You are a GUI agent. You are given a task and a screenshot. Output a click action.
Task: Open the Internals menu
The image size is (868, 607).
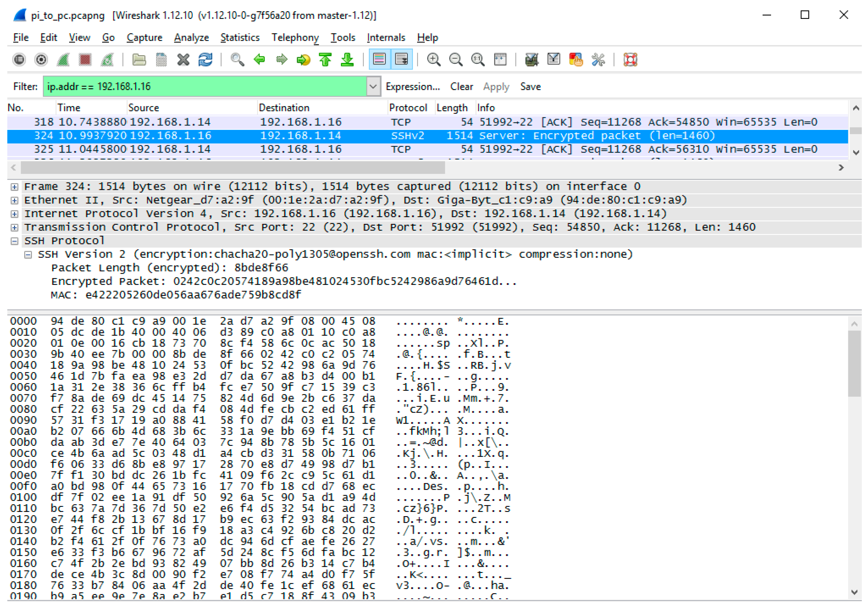tap(386, 37)
